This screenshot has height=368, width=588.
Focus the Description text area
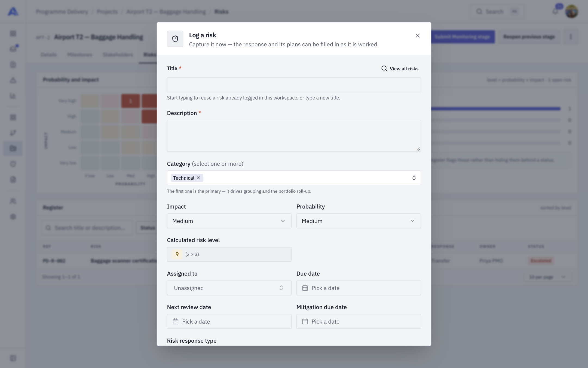pyautogui.click(x=294, y=136)
